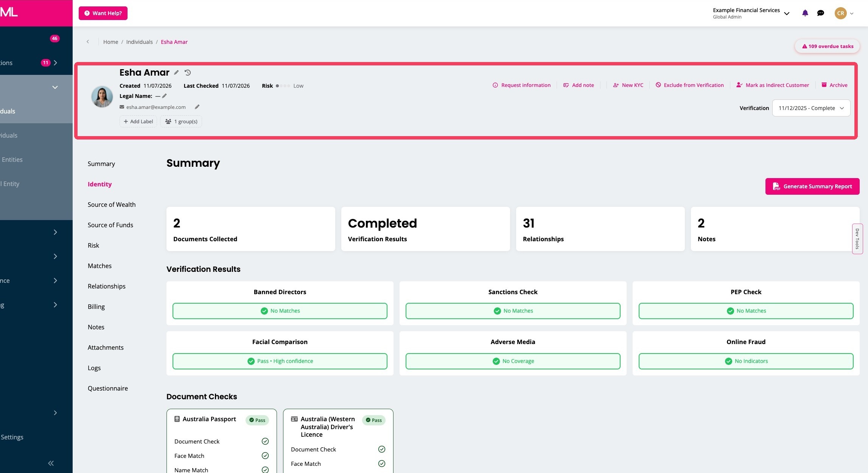
Task: Edit name pencil icon beside Esha Amar
Action: (x=176, y=73)
